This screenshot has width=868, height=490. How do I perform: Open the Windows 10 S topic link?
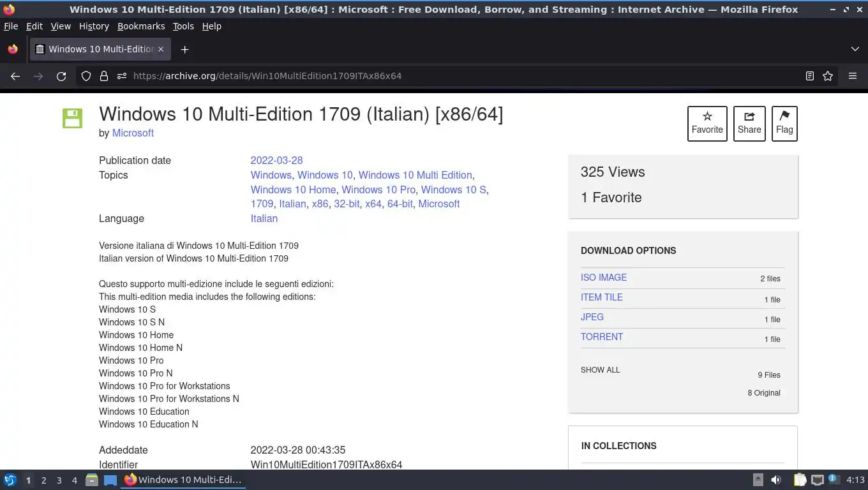pos(453,189)
